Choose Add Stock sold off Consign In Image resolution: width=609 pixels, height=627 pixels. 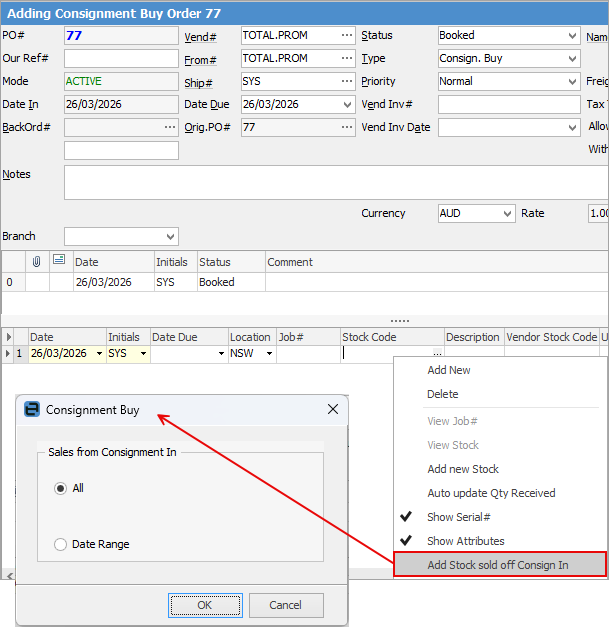coord(498,565)
